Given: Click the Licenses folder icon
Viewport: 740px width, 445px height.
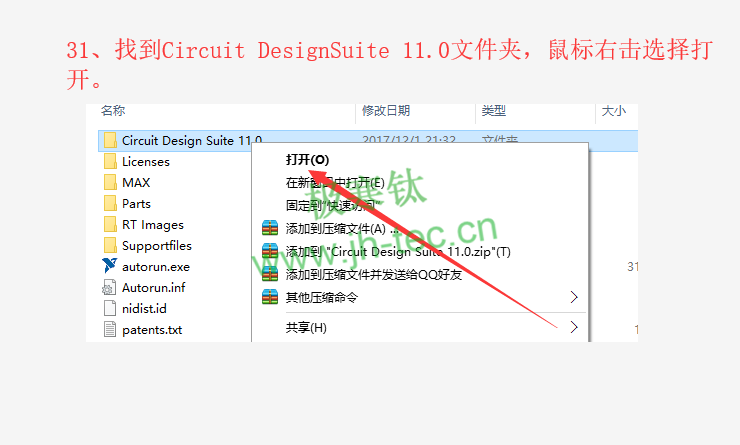Looking at the screenshot, I should coord(110,161).
